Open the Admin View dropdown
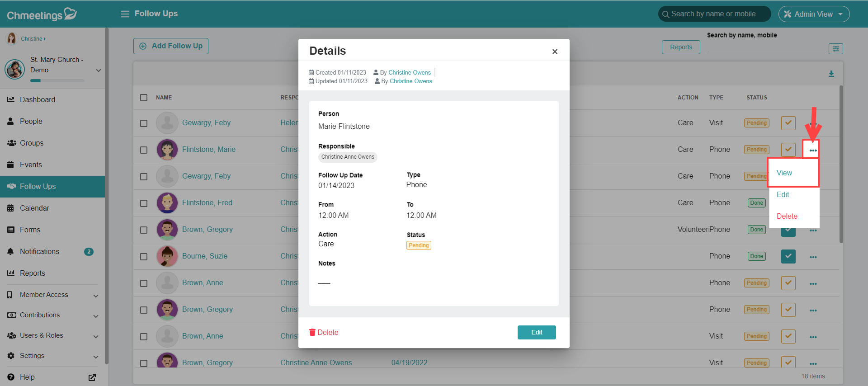 click(x=814, y=14)
